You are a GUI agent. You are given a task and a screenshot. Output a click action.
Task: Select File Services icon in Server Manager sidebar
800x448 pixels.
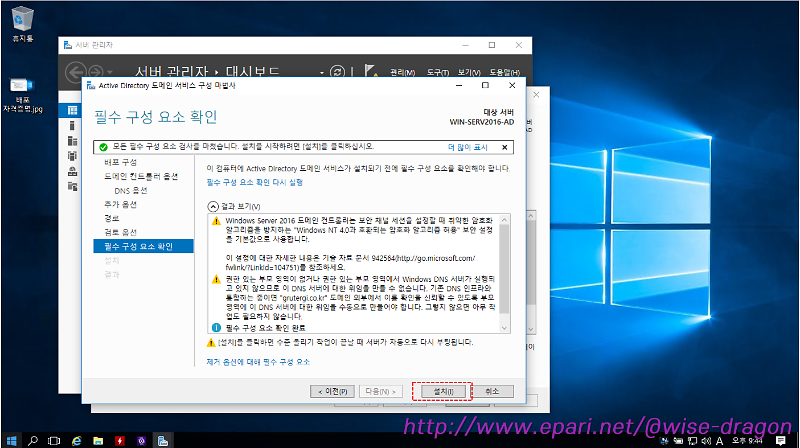pos(72,187)
